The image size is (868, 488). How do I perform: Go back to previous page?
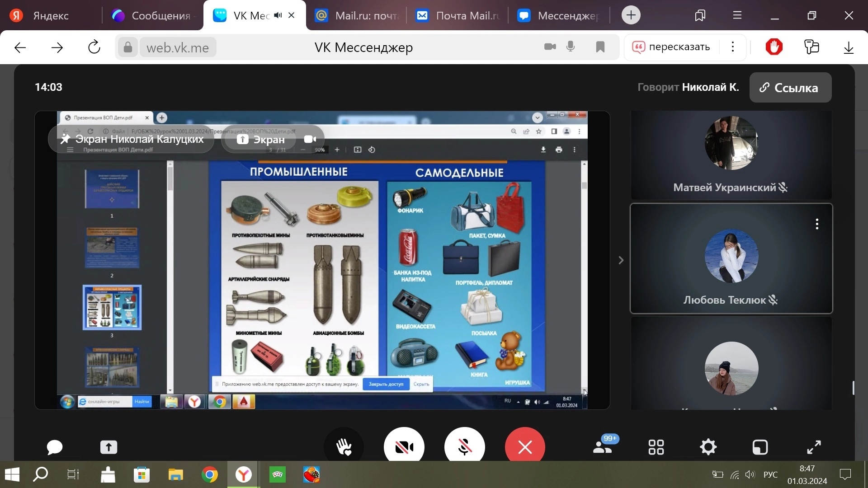coord(20,47)
